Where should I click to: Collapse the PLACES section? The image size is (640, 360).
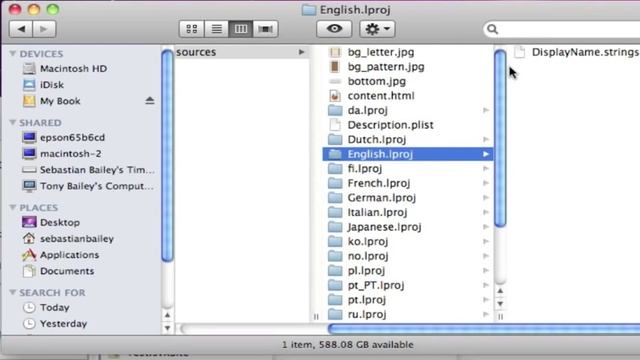pyautogui.click(x=13, y=207)
